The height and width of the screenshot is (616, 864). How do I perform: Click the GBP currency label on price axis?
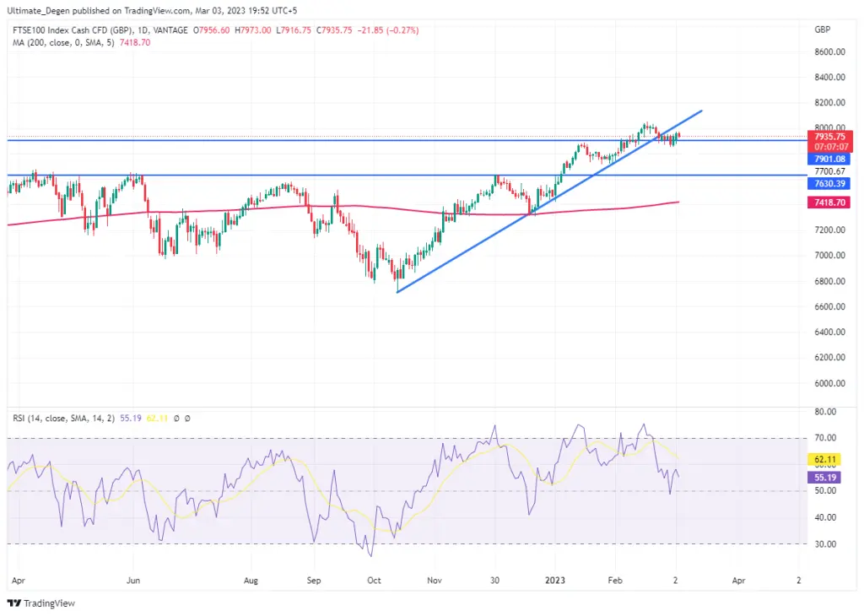click(x=822, y=30)
